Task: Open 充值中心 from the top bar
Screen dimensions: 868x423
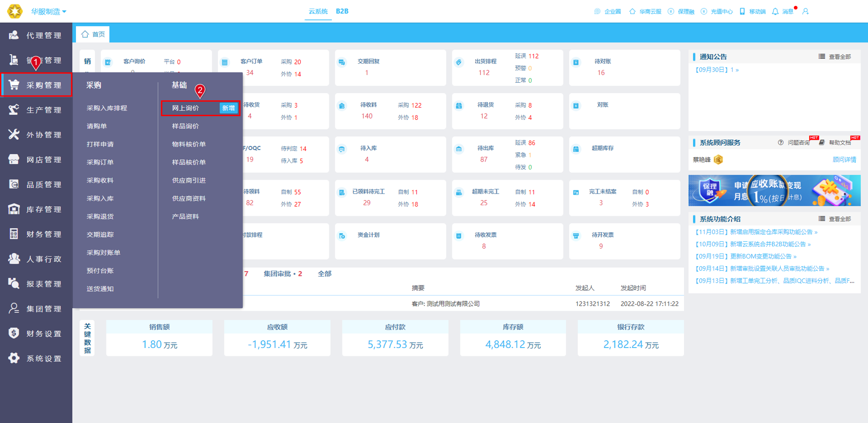Action: coord(717,11)
